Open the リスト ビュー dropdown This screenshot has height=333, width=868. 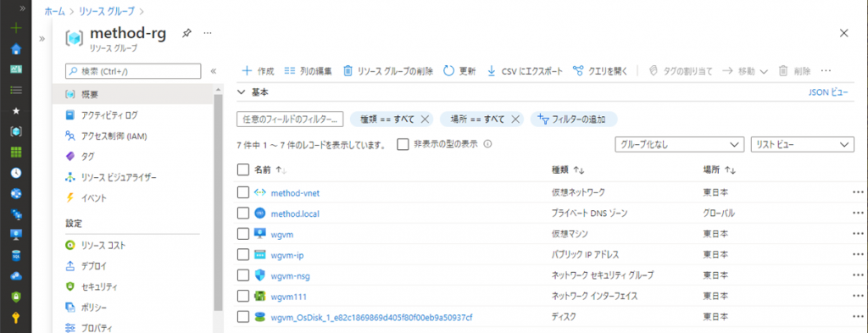coord(802,144)
